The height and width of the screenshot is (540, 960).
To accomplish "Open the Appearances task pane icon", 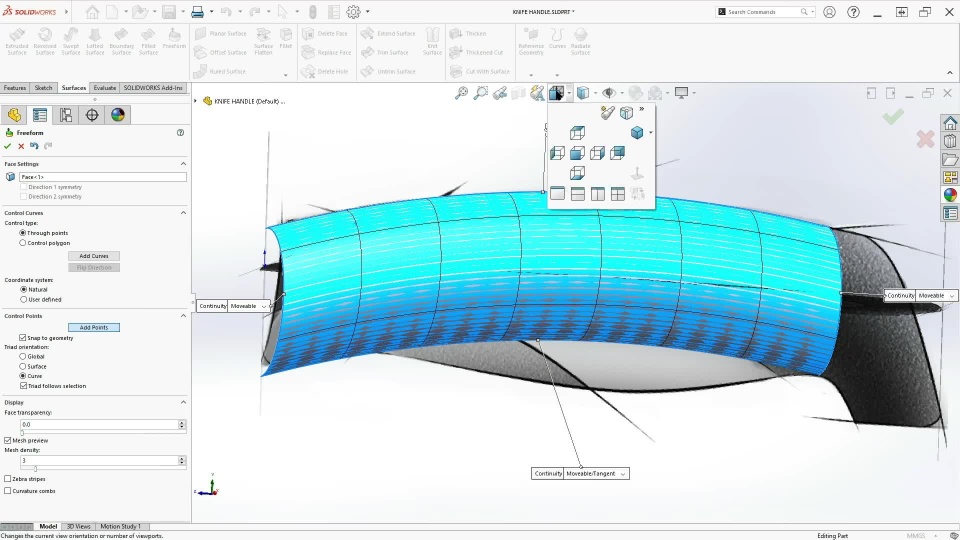I will point(950,195).
